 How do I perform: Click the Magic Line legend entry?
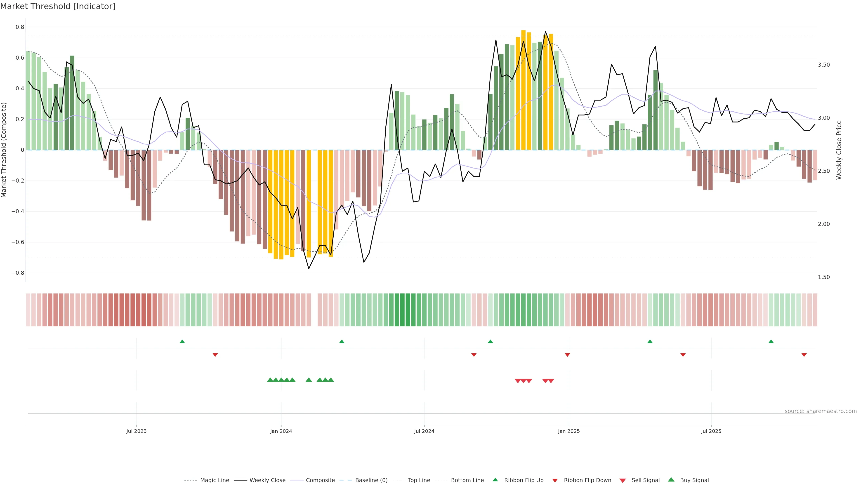point(214,480)
